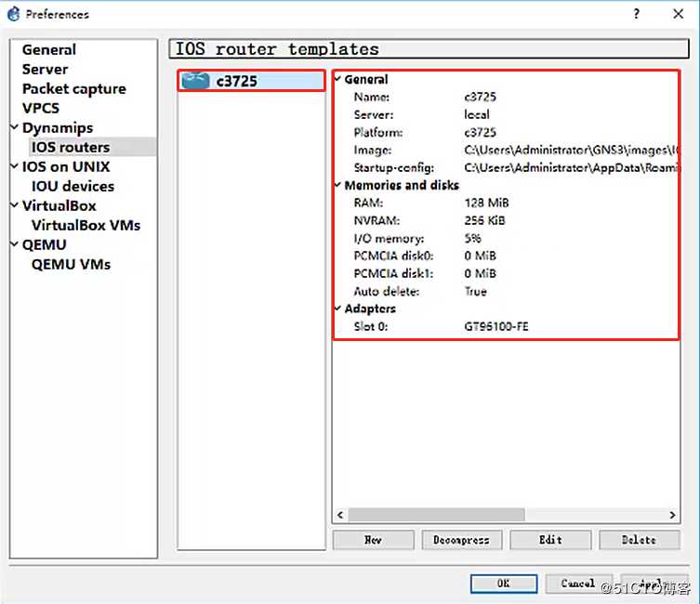Screen dimensions: 700x604
Task: Collapse the Memories and disks section
Action: click(337, 185)
